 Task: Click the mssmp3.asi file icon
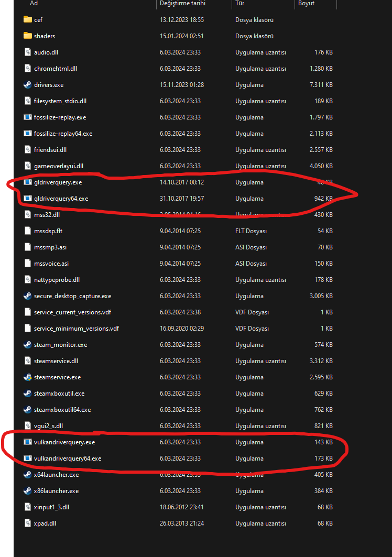click(x=28, y=247)
